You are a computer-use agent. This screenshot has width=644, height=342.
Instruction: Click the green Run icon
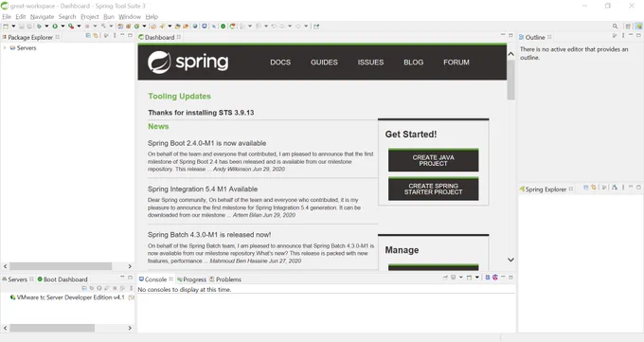tap(55, 27)
